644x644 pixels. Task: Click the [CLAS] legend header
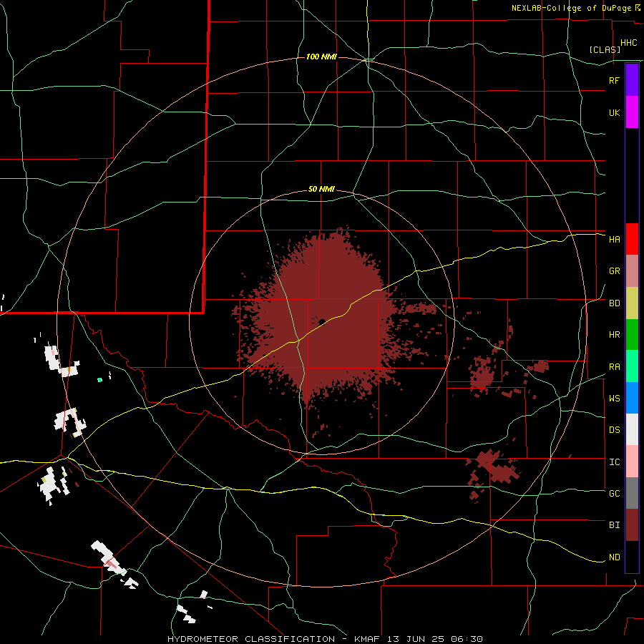605,49
